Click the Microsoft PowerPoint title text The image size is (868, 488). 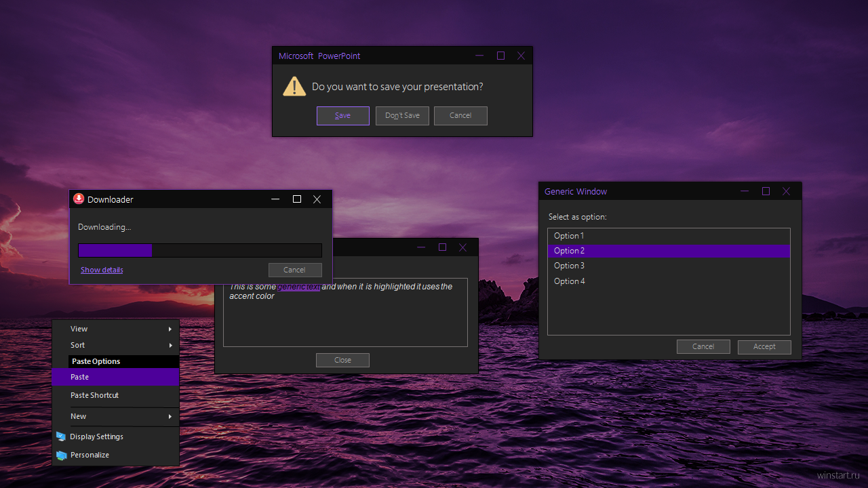[319, 56]
